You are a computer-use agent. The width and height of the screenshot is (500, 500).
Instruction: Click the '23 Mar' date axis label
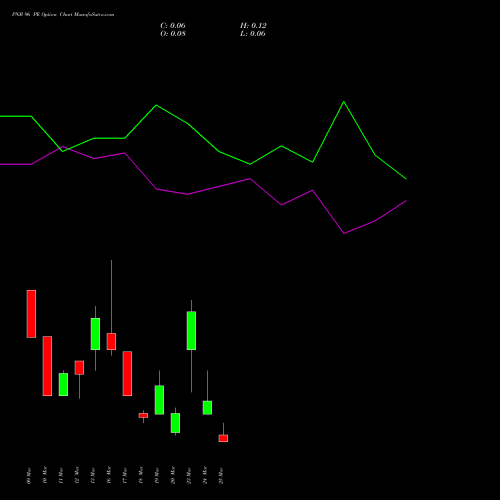tap(189, 475)
